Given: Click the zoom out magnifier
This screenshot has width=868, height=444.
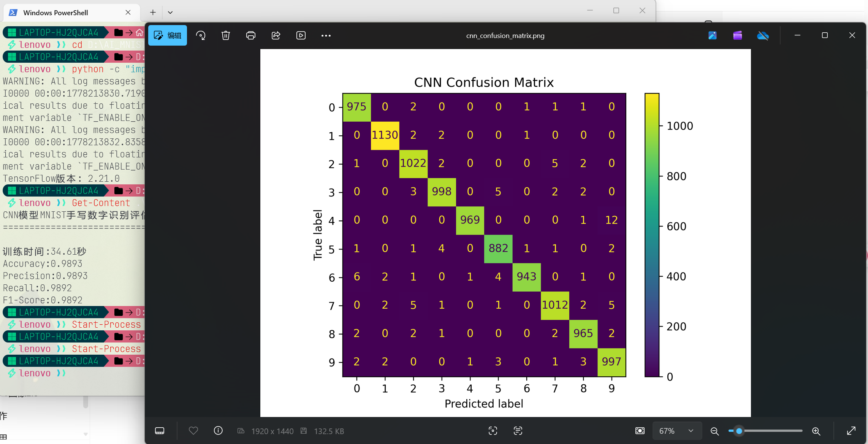Looking at the screenshot, I should [x=714, y=431].
